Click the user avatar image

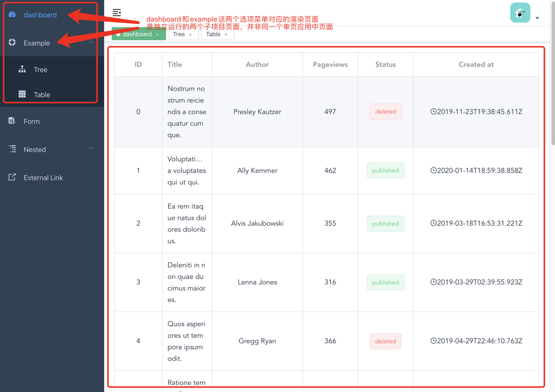(x=520, y=13)
